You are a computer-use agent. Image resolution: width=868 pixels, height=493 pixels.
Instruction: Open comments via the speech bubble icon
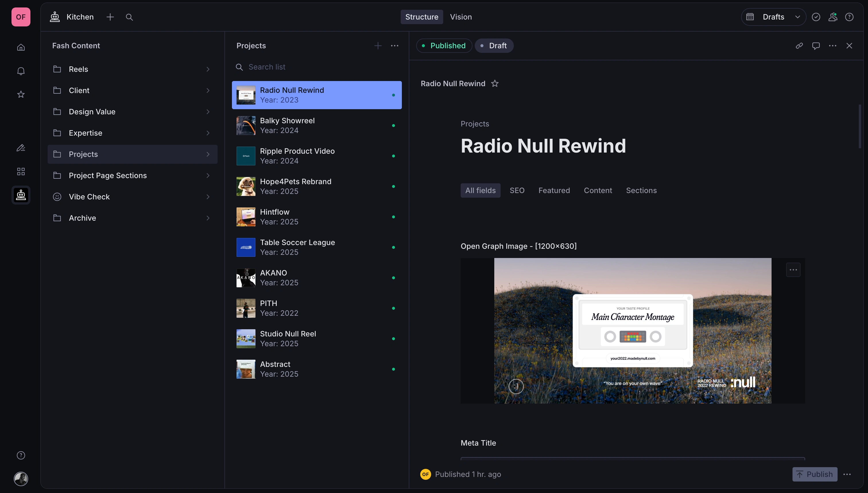click(816, 46)
